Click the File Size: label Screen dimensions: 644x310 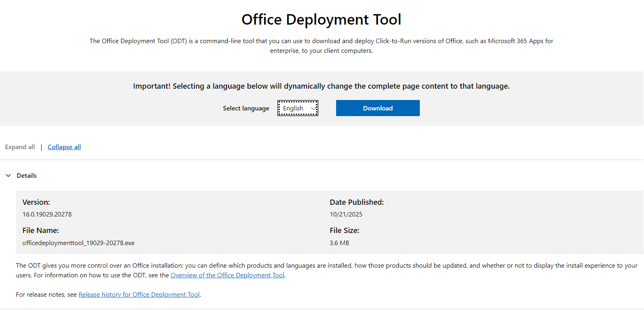(344, 231)
